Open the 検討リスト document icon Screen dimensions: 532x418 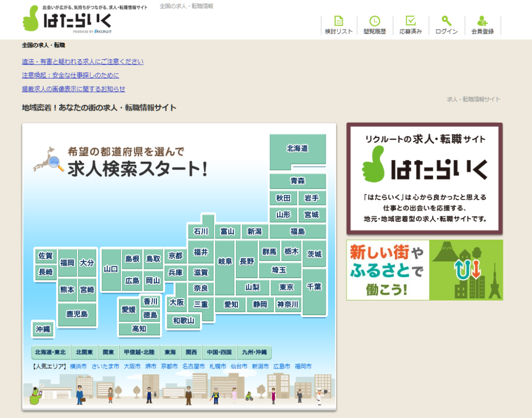click(x=339, y=21)
